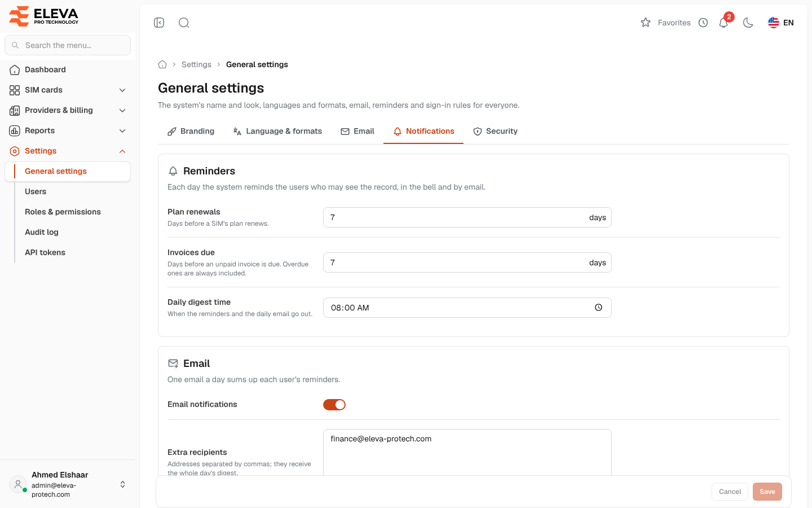Click the admin@eleva-protech.com account text
The width and height of the screenshot is (812, 508).
(x=54, y=490)
